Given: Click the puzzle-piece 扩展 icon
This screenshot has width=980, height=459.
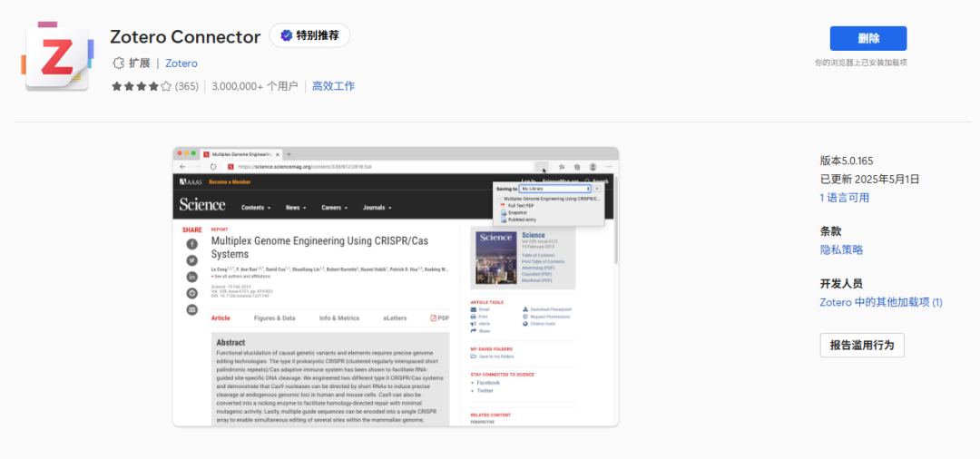Looking at the screenshot, I should point(118,63).
